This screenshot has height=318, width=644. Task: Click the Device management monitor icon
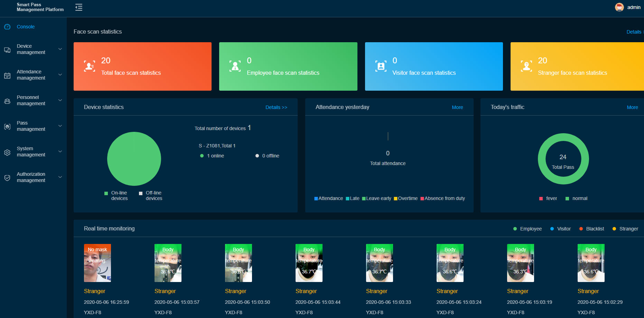pyautogui.click(x=7, y=49)
